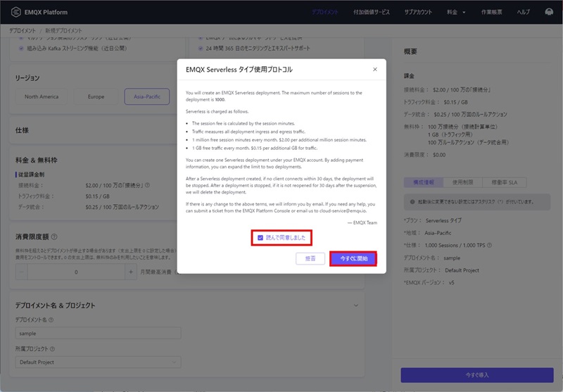Decrease spending limit with minus button
This screenshot has height=392, width=563.
click(22, 272)
